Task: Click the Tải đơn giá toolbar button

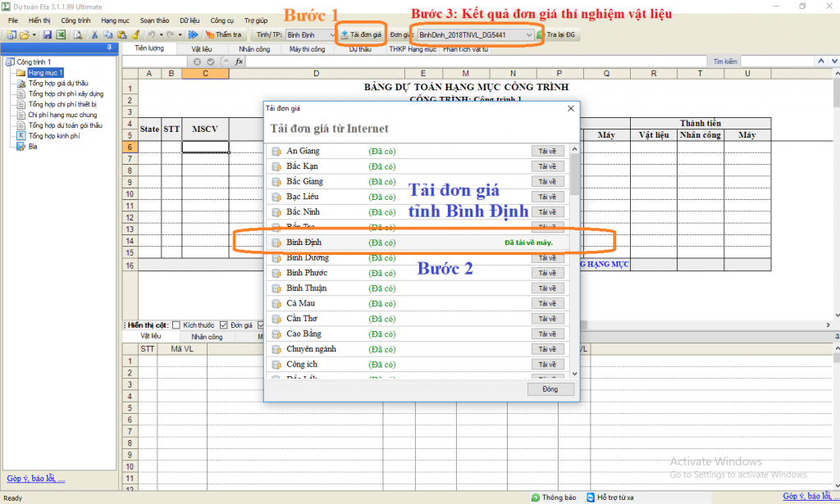Action: 361,34
